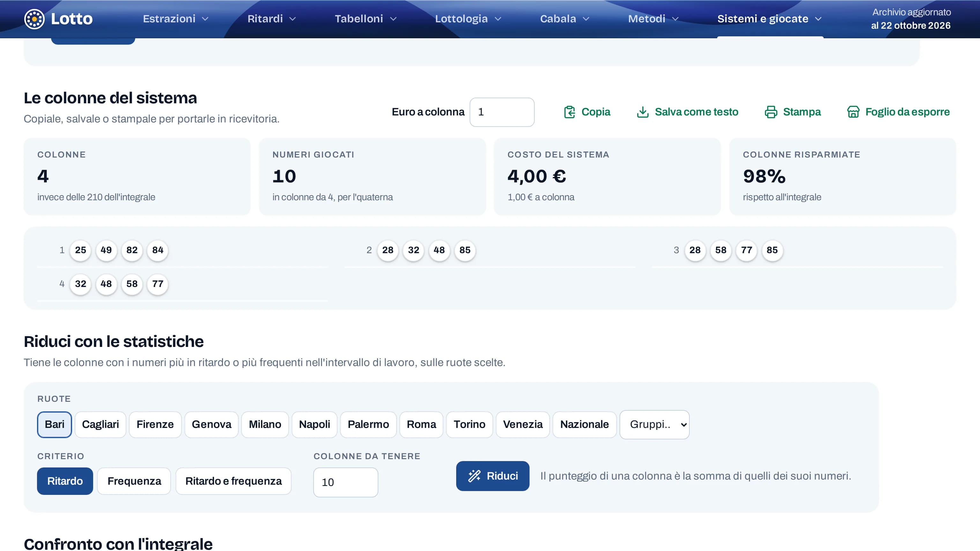Click number ball 84 in column 1
The image size is (980, 551).
pos(158,250)
